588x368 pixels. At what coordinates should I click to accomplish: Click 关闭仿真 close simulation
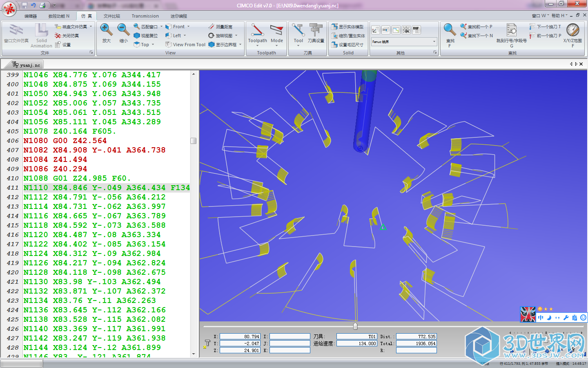pos(67,36)
